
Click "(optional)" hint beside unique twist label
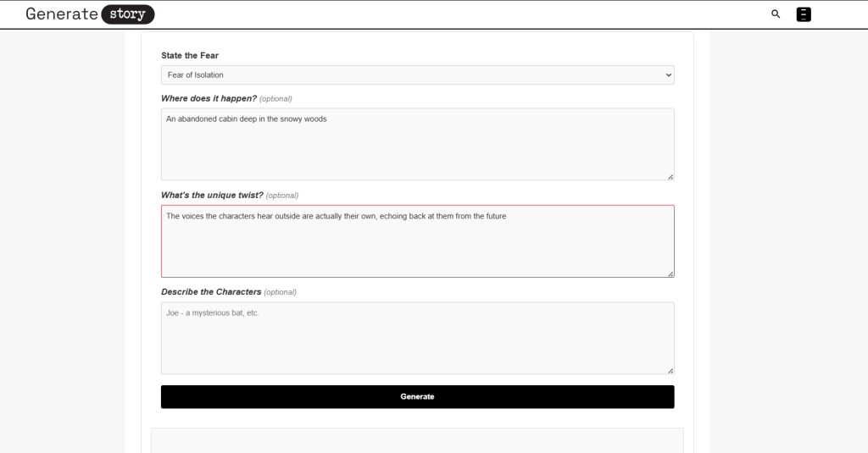click(282, 196)
